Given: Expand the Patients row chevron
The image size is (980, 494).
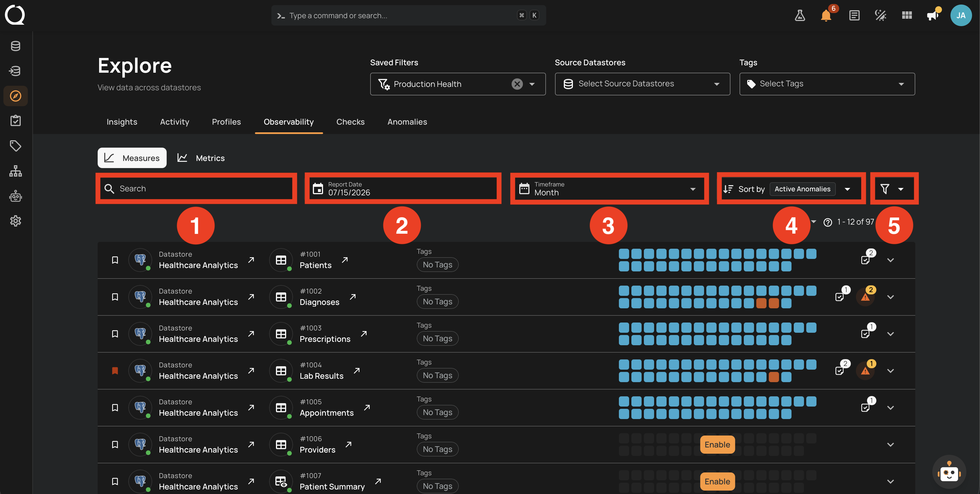Looking at the screenshot, I should point(891,260).
